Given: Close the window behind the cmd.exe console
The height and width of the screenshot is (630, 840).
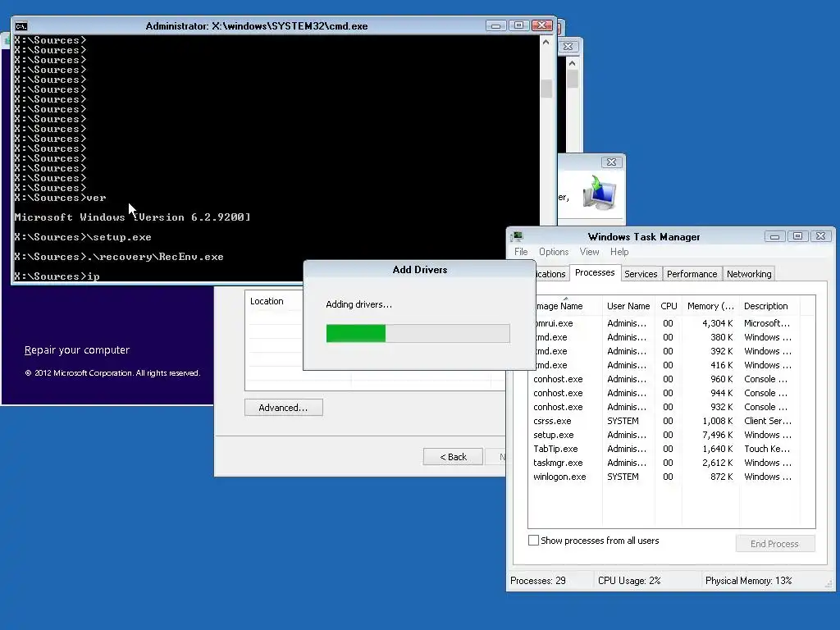Looking at the screenshot, I should pyautogui.click(x=568, y=47).
